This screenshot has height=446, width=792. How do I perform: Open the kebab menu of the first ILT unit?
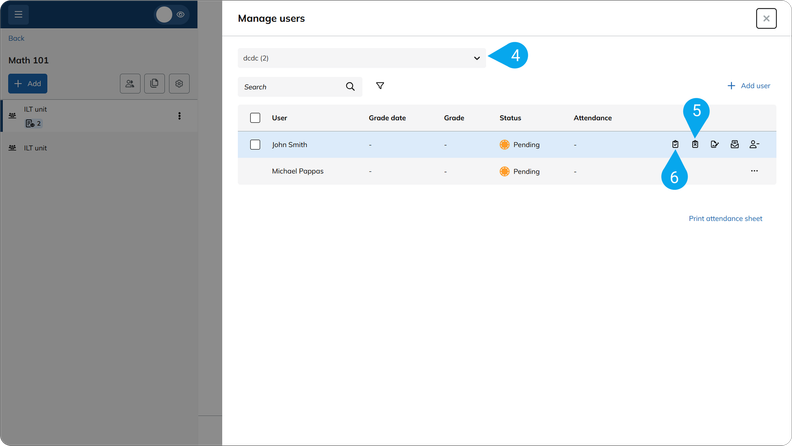[x=180, y=116]
